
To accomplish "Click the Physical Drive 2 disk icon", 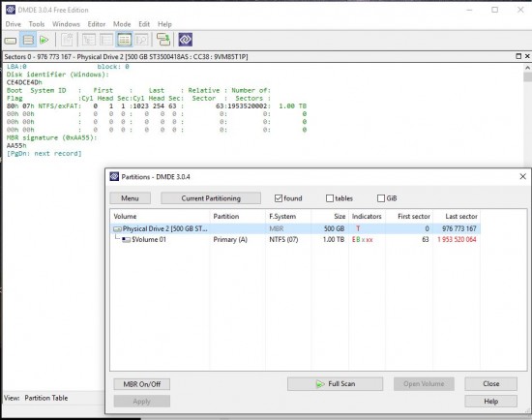I will pos(117,229).
